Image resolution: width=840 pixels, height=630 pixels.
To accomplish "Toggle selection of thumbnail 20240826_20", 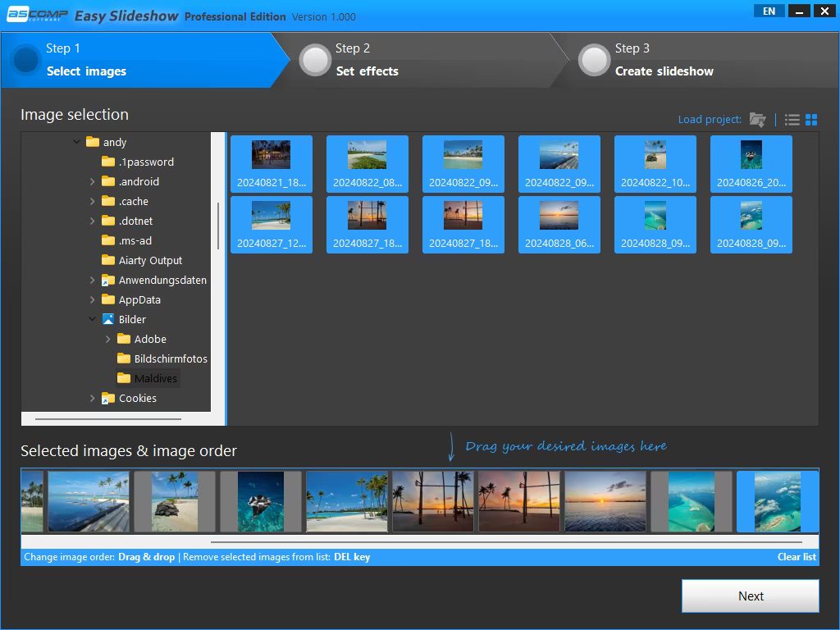I will point(751,163).
